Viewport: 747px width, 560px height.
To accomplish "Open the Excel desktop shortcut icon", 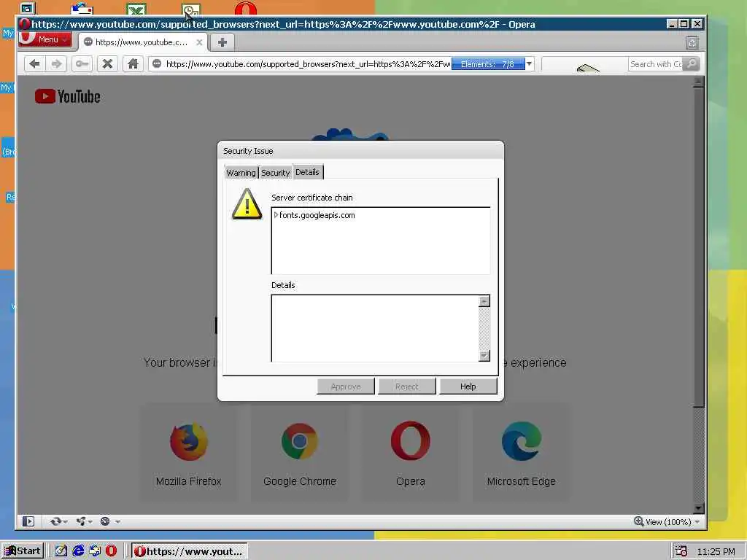I will click(136, 9).
